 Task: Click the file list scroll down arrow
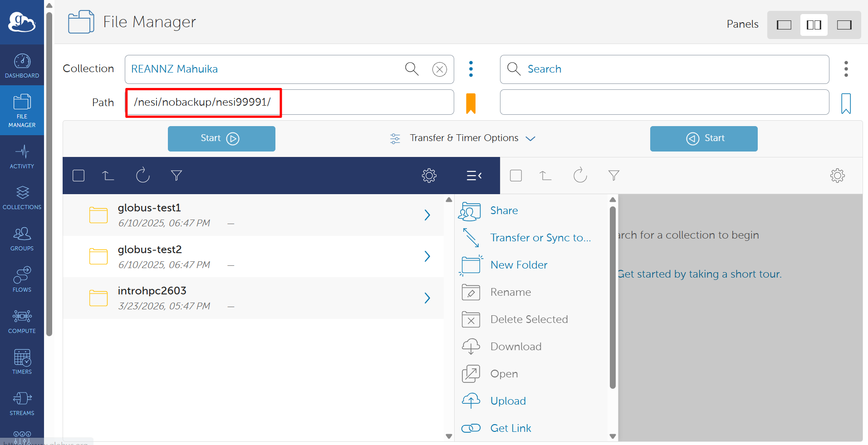tap(449, 436)
